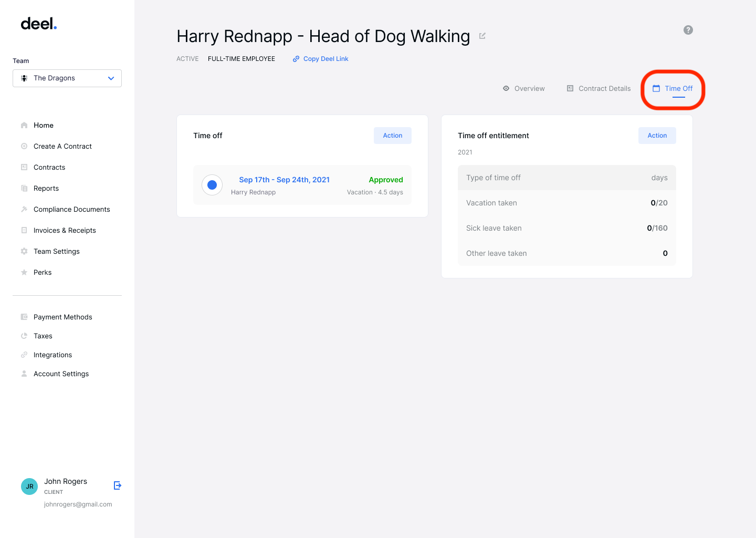This screenshot has width=756, height=538.
Task: Click the logout icon next to John Rogers
Action: point(117,485)
